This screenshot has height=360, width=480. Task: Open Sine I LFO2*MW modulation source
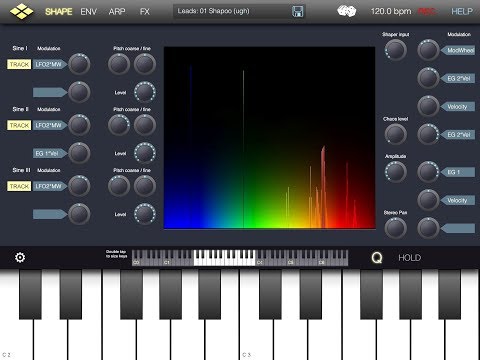49,64
